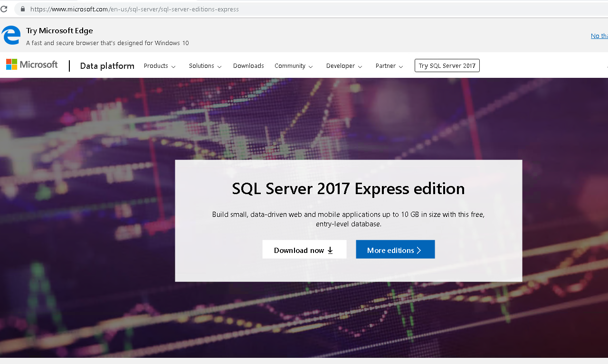Reload the page with the refresh icon

pyautogui.click(x=4, y=9)
